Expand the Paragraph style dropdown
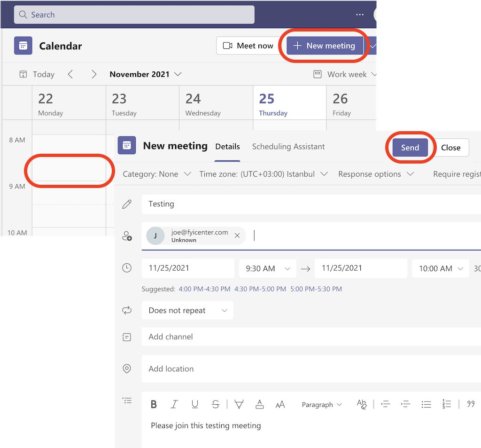The height and width of the screenshot is (448, 481). point(322,404)
